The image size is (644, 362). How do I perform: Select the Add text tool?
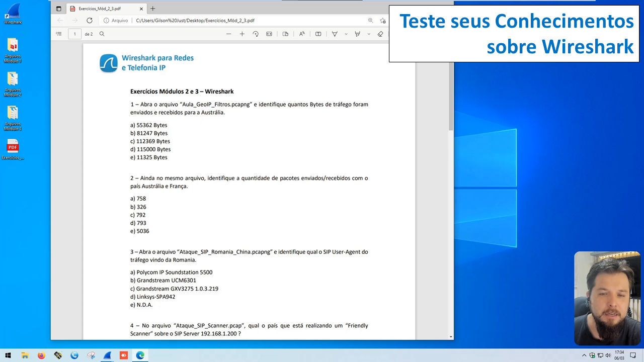(318, 34)
